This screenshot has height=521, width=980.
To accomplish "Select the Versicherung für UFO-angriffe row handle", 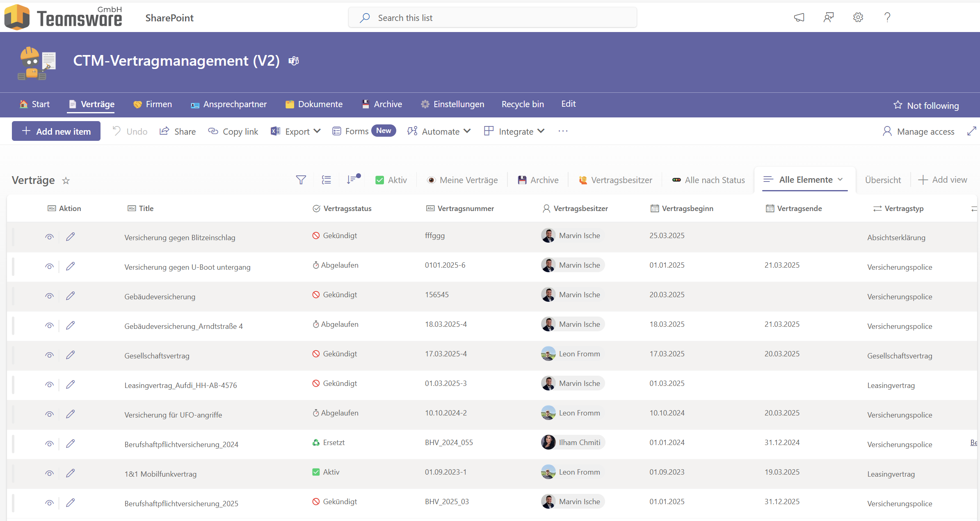I will 13,414.
